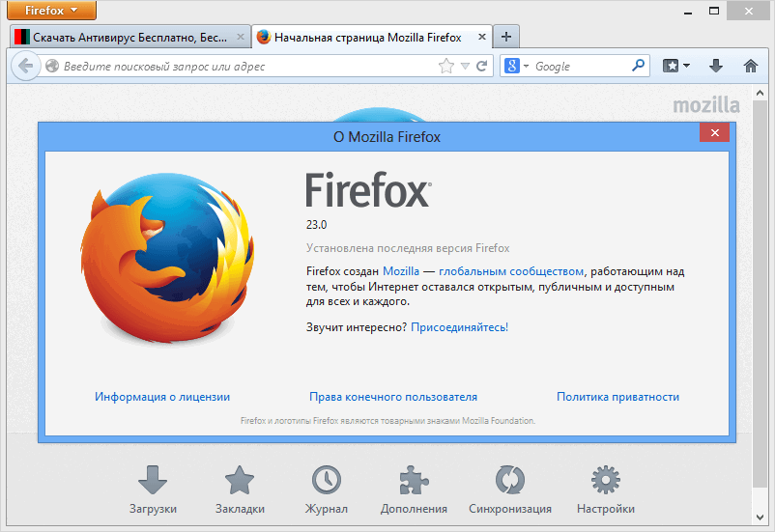The width and height of the screenshot is (775, 532).
Task: Open Права конечного пользователя link
Action: [x=393, y=397]
